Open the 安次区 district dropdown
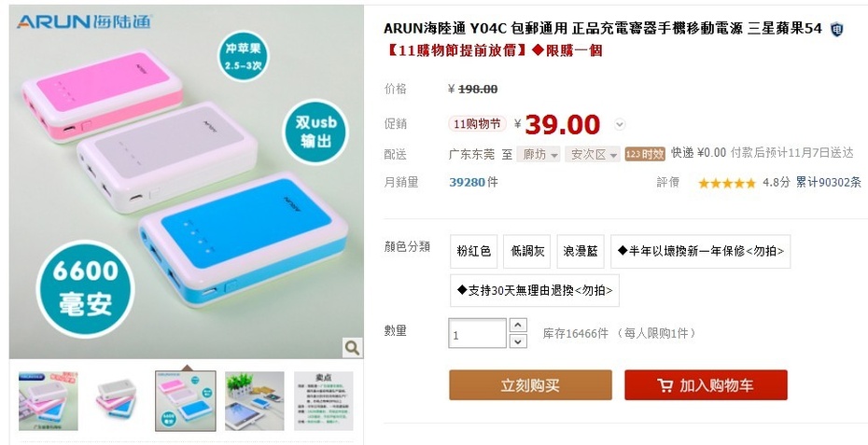Screen dimensions: 868x445 coord(592,155)
